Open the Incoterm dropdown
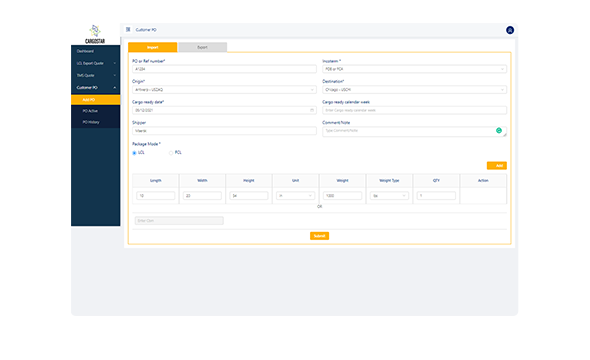The height and width of the screenshot is (360, 590). pos(414,69)
